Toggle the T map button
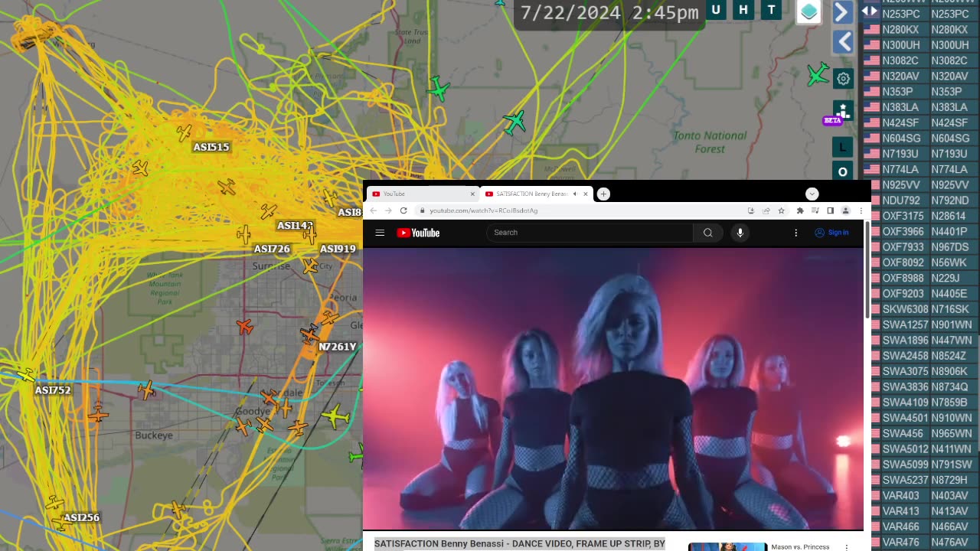This screenshot has height=551, width=980. [771, 9]
